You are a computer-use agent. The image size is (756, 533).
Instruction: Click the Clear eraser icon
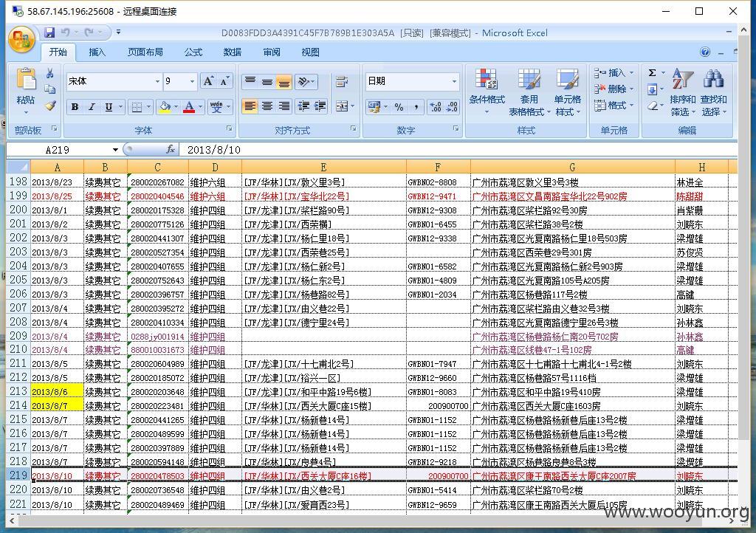(x=652, y=106)
